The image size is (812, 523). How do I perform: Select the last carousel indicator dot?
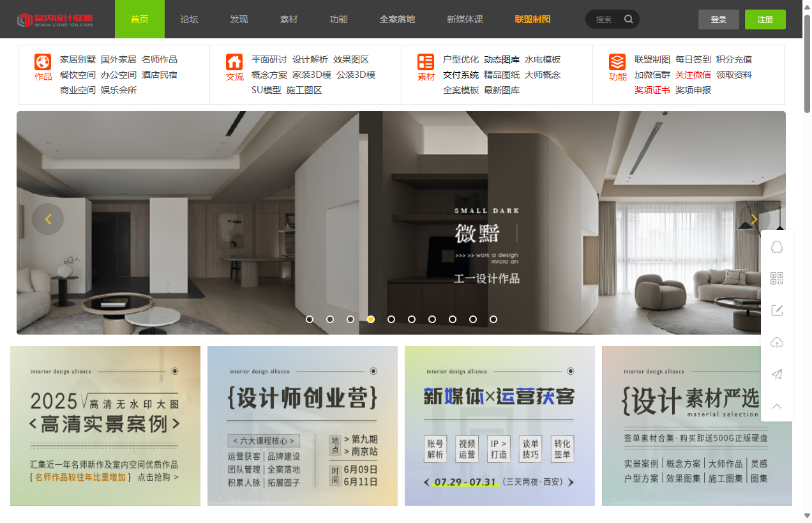493,319
